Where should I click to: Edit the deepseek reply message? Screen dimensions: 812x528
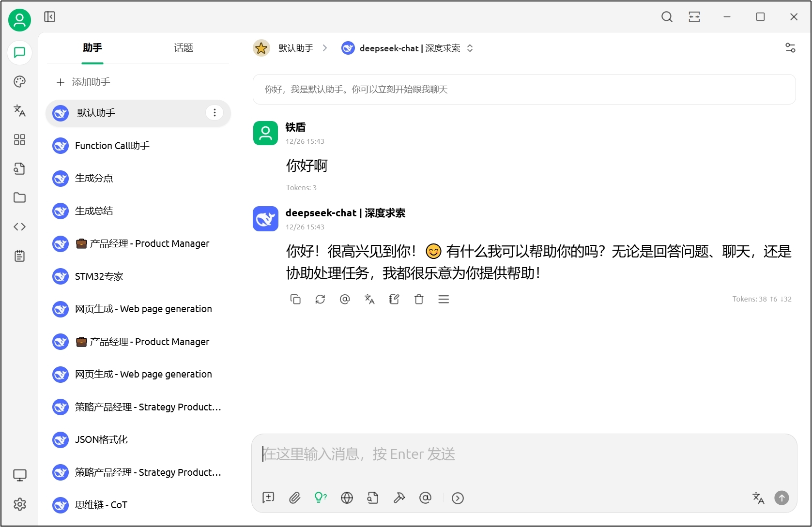pyautogui.click(x=394, y=300)
